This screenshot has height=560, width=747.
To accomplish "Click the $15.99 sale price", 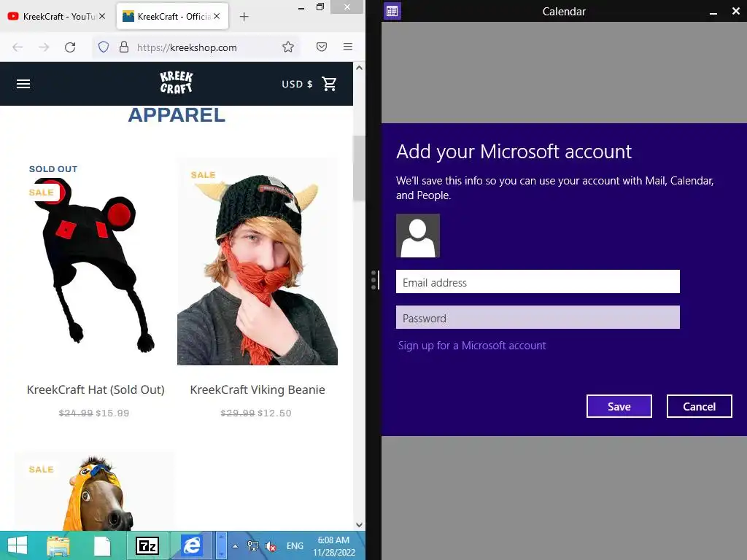I will click(x=112, y=413).
